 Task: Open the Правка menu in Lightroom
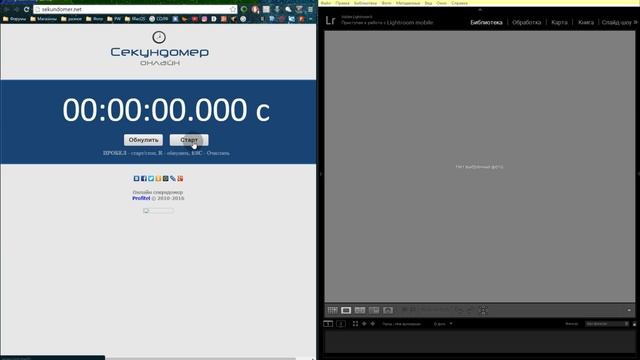click(342, 3)
